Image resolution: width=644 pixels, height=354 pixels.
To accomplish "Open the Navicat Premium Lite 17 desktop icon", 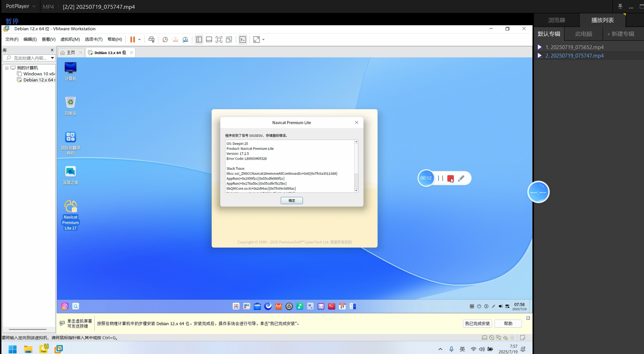I will coord(70,215).
